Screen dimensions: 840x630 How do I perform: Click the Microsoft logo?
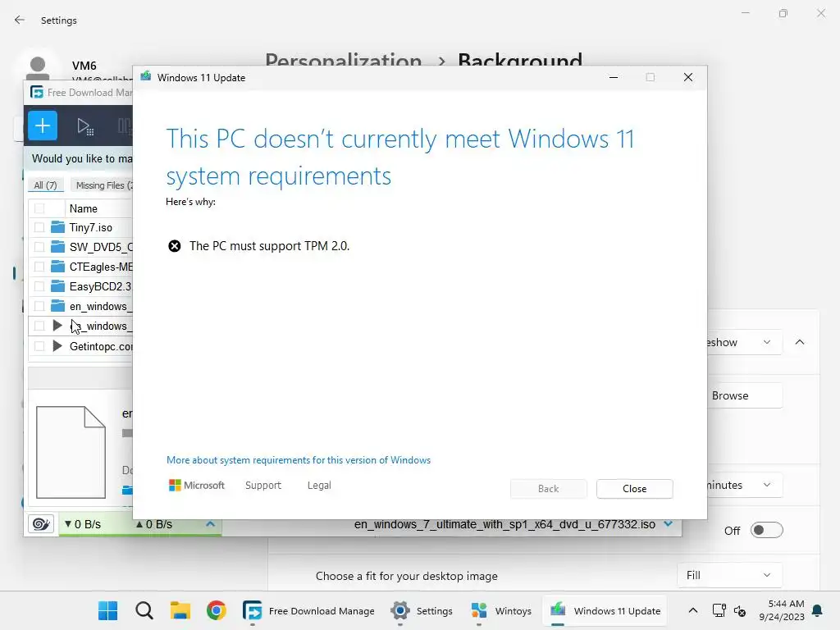pyautogui.click(x=197, y=486)
